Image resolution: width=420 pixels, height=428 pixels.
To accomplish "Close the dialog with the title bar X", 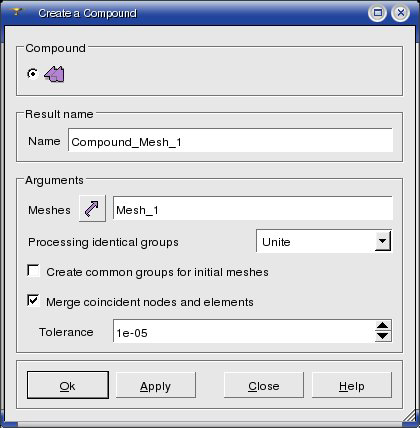I will coord(400,13).
